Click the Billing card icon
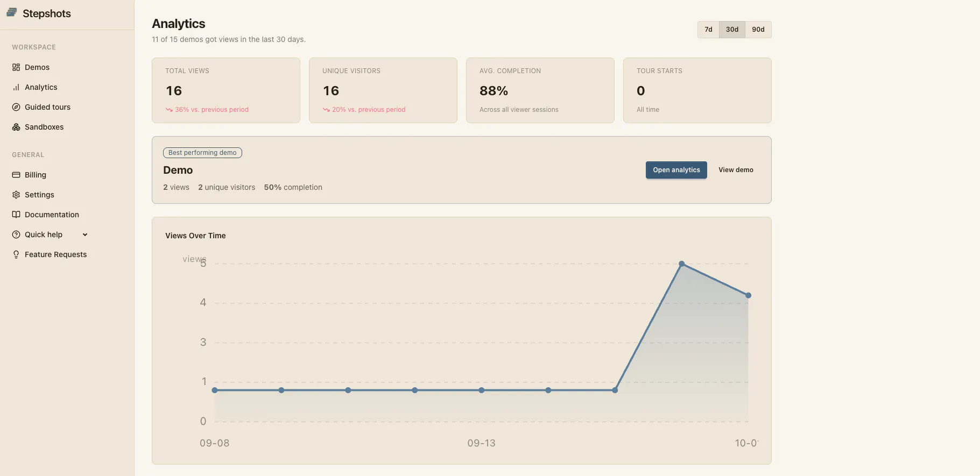The width and height of the screenshot is (980, 476). pyautogui.click(x=16, y=175)
